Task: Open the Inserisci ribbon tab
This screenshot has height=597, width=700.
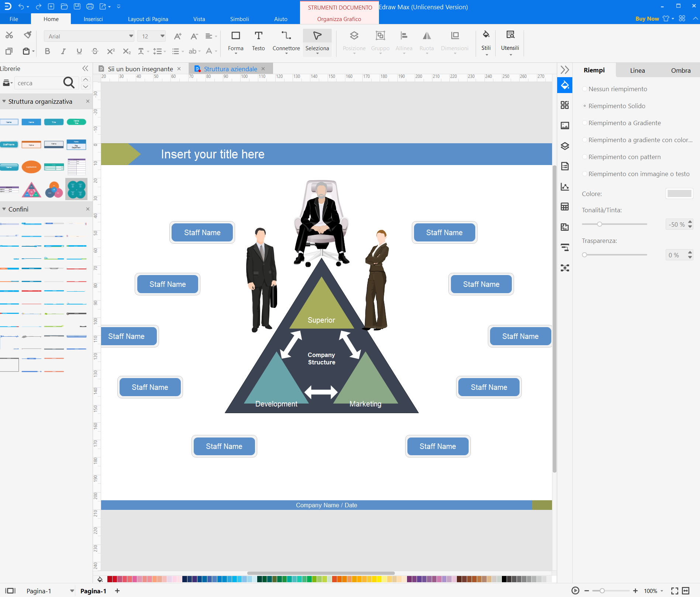Action: (93, 19)
